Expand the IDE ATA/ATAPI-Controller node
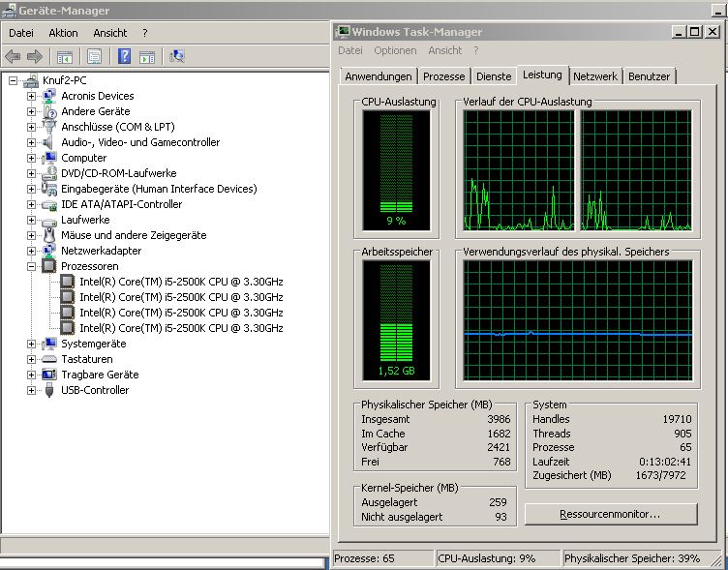 [x=31, y=204]
